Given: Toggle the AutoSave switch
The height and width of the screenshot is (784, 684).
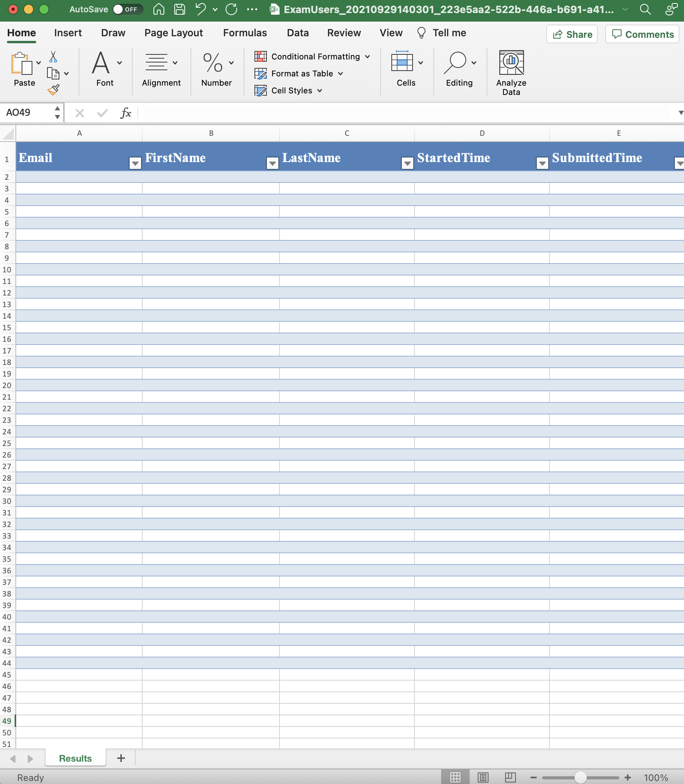Looking at the screenshot, I should tap(127, 9).
